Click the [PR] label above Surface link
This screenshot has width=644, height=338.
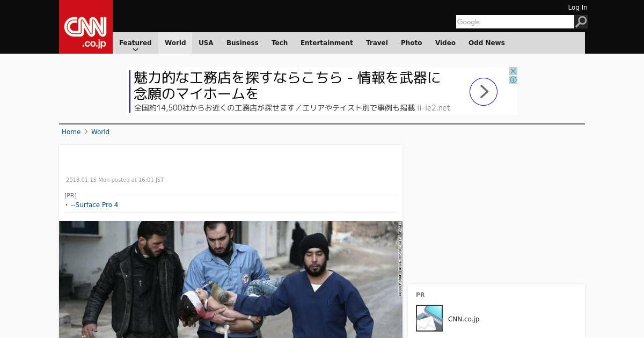70,195
